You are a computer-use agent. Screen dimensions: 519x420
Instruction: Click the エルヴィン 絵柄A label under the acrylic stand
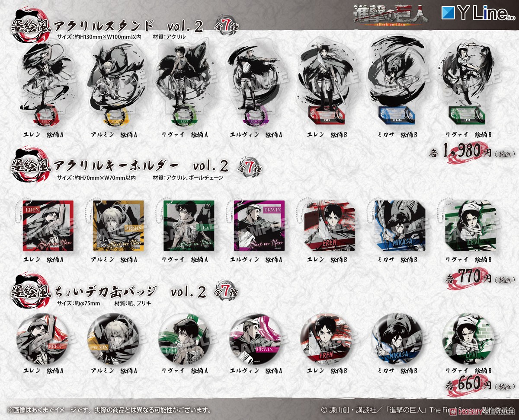(256, 135)
